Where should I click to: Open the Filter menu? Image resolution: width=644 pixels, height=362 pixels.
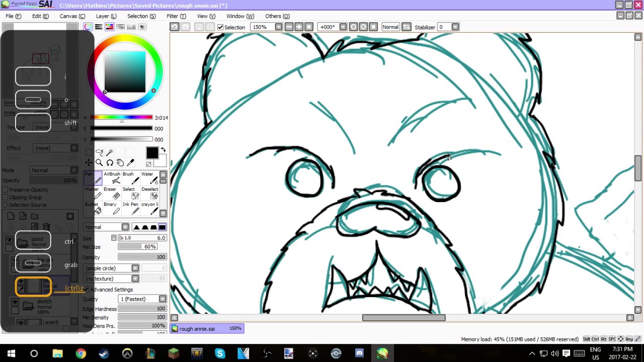coord(176,16)
